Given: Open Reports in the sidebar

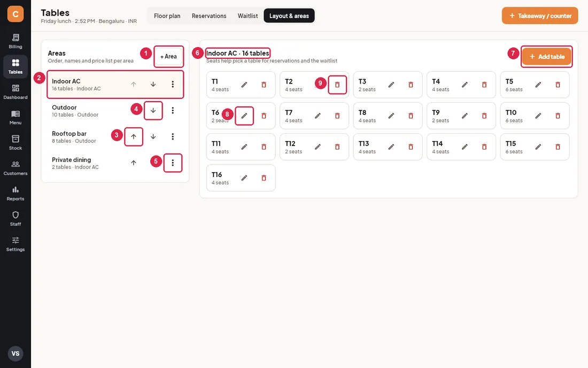Looking at the screenshot, I should click(16, 193).
